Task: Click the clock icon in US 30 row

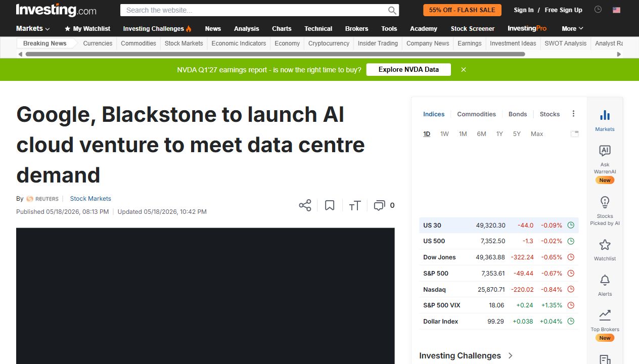Action: tap(571, 225)
